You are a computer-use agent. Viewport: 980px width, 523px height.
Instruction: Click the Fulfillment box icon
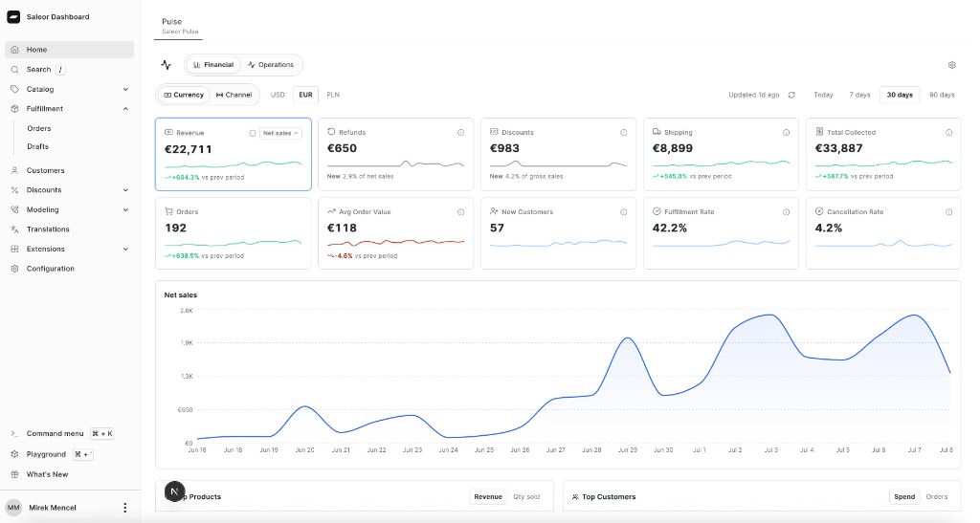pos(15,109)
